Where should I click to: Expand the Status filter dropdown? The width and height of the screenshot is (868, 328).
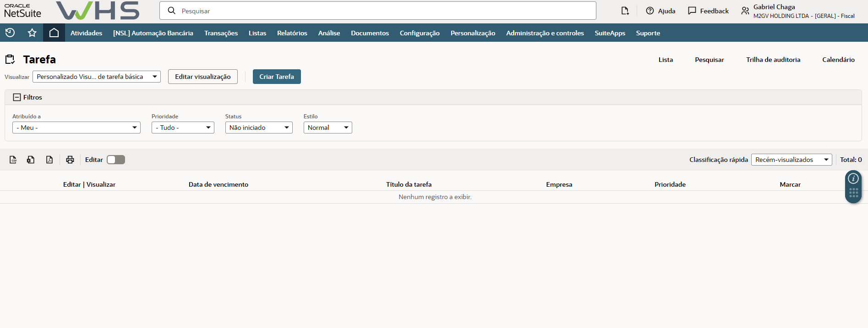click(x=259, y=128)
